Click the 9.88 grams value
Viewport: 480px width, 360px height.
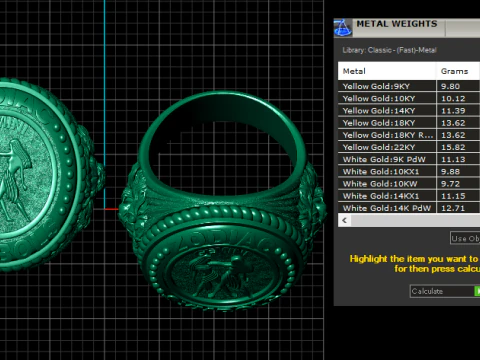click(450, 172)
